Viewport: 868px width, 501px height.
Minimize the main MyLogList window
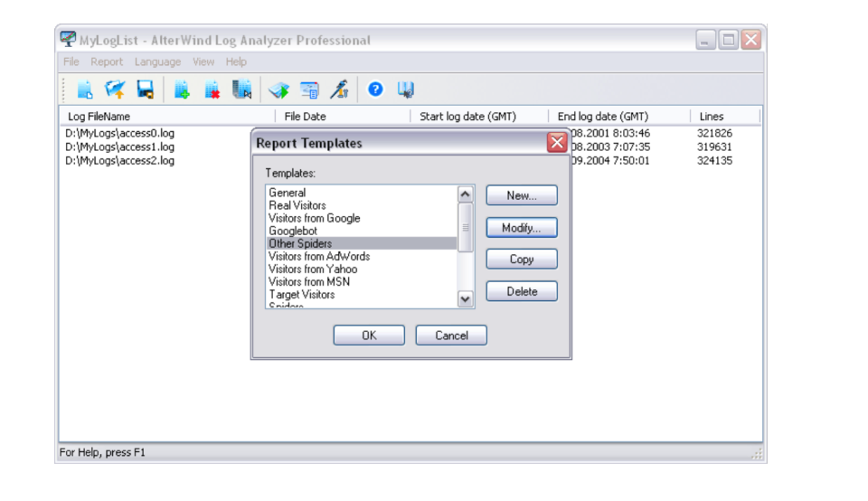tap(705, 40)
